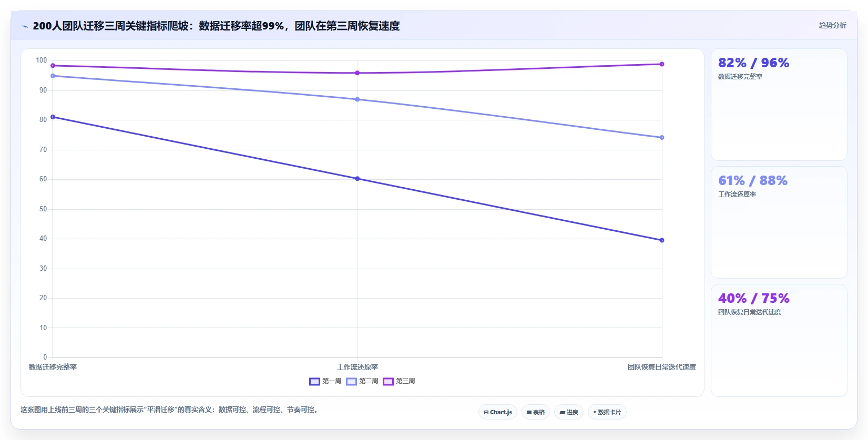Click the y-axis tick 80

coord(43,120)
